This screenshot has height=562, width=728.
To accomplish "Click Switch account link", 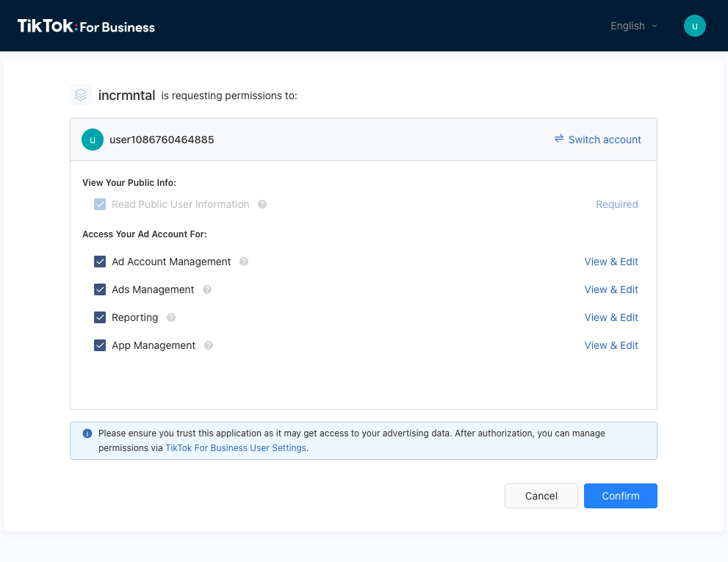I will [597, 140].
